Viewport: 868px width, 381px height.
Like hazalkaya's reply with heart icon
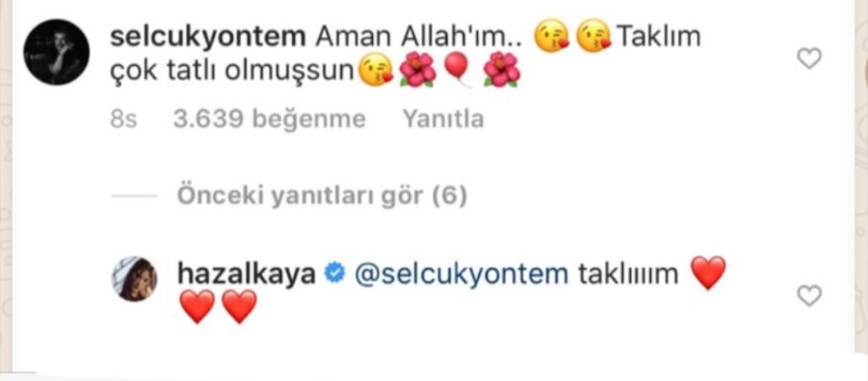pos(809,297)
